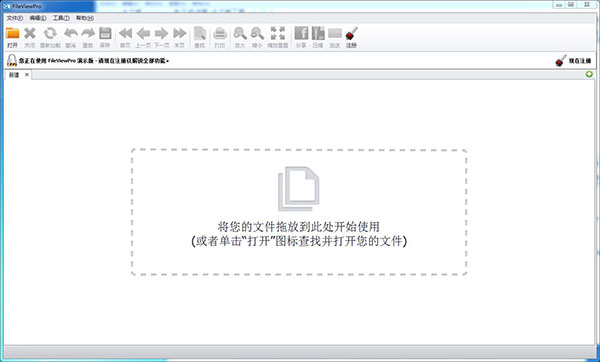Go to next page with right arrow

coord(161,34)
